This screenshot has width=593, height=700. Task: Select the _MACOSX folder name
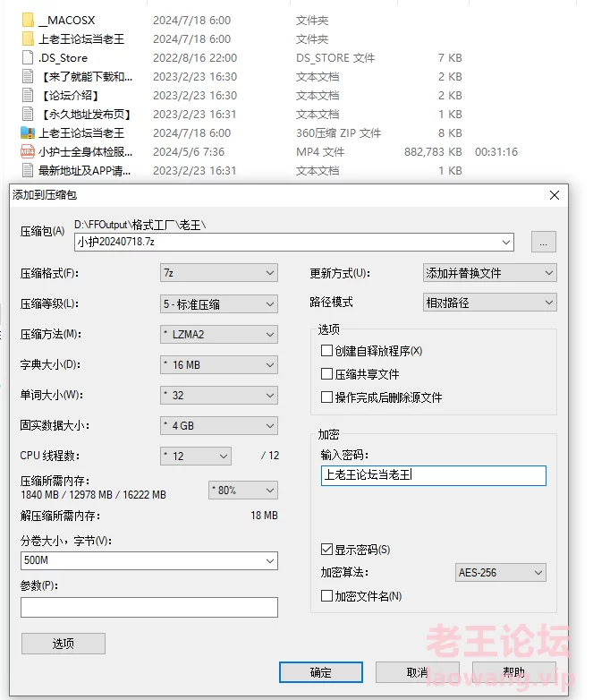pos(67,20)
